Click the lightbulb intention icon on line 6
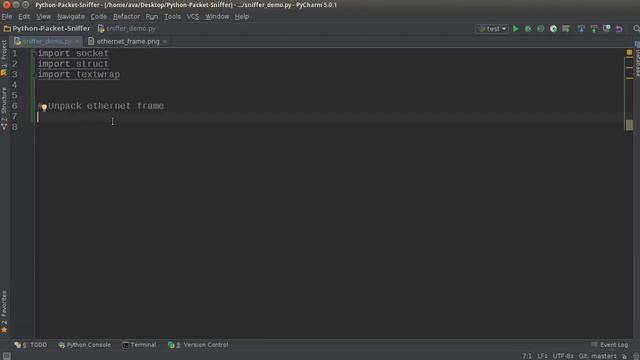Viewport: 640px width, 360px height. [43, 107]
